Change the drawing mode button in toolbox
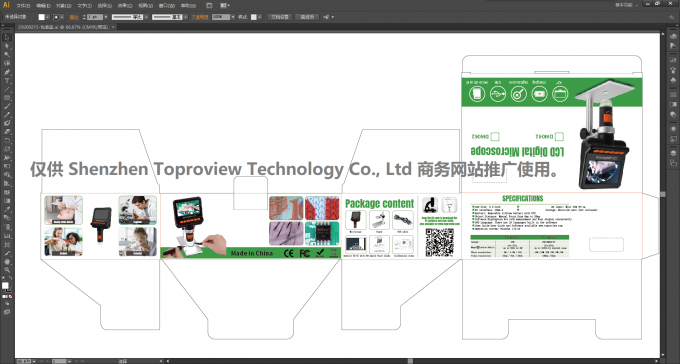Screen dimensions: 680x364 (7, 304)
